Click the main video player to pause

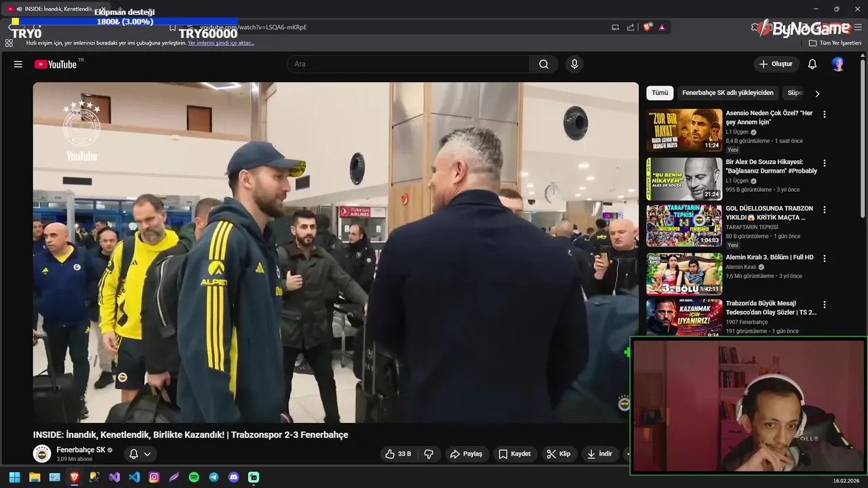coord(336,253)
